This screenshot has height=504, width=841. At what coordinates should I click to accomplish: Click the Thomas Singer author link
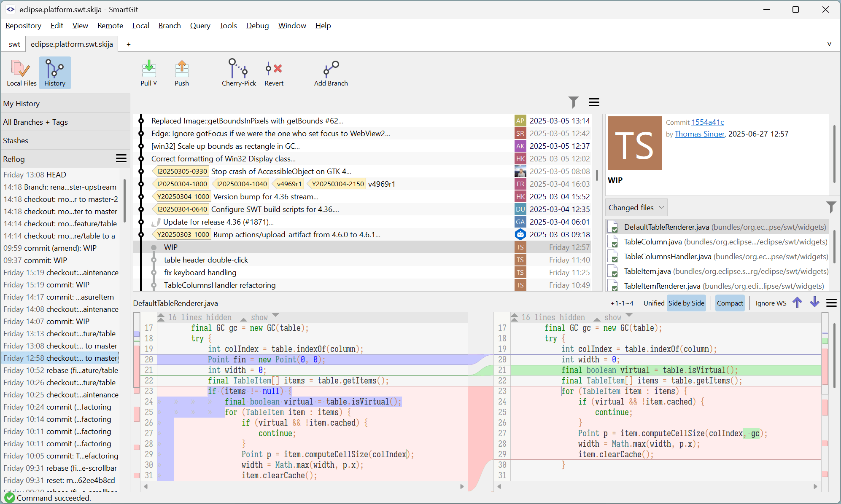tap(699, 134)
